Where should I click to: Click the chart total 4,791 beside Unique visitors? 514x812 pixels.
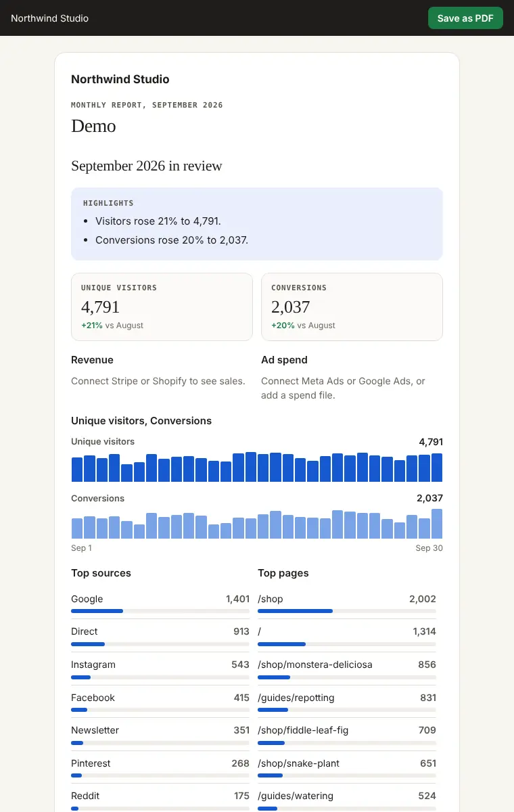(431, 442)
